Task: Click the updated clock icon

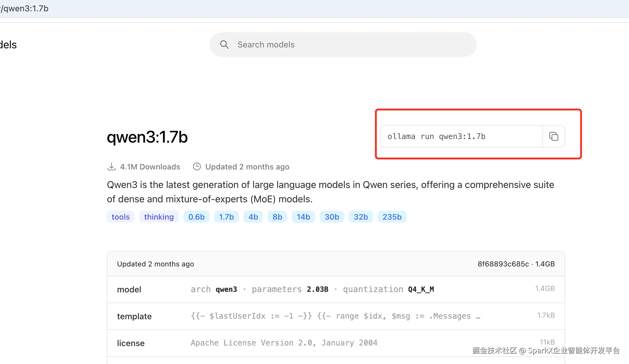Action: [x=197, y=167]
